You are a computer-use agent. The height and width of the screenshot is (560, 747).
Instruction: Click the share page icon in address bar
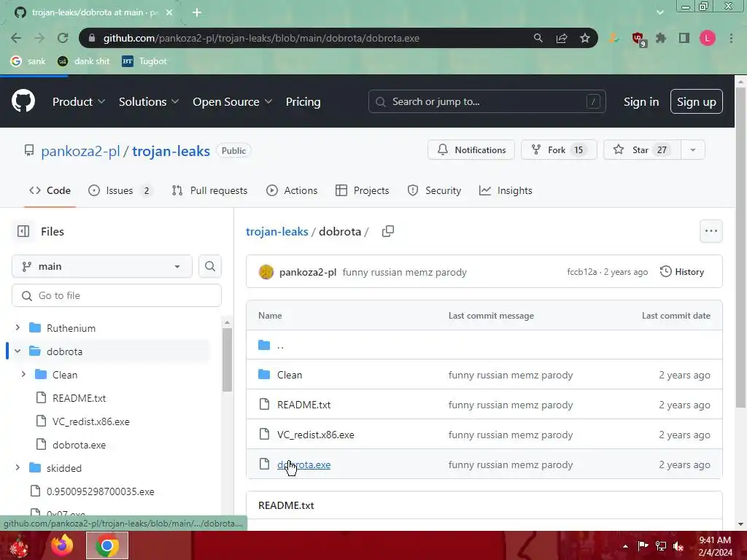(561, 38)
